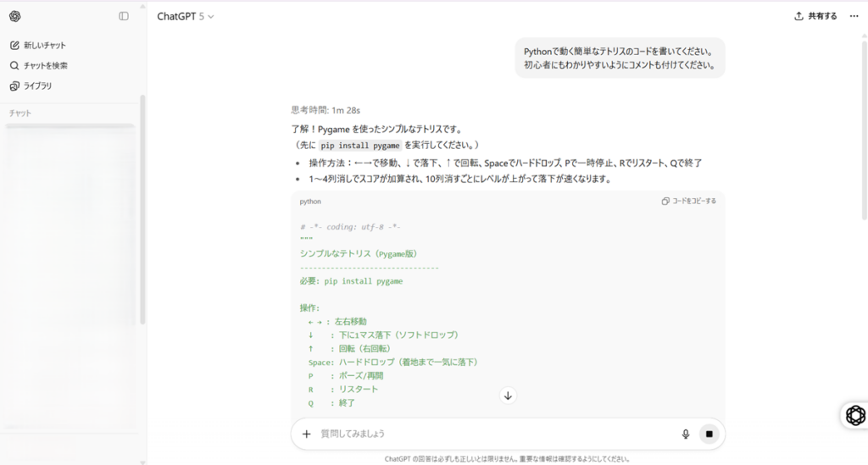Click the code line Q : 終了
868x465 pixels.
click(x=331, y=403)
